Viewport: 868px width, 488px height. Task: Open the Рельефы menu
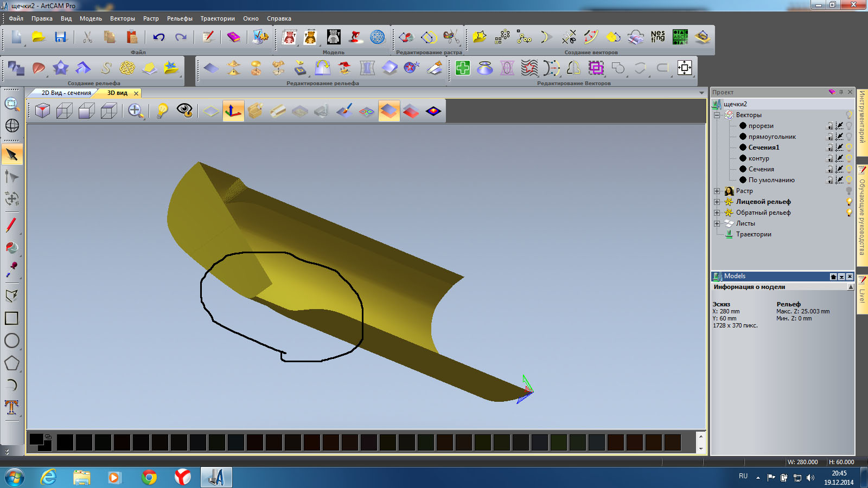(x=180, y=18)
